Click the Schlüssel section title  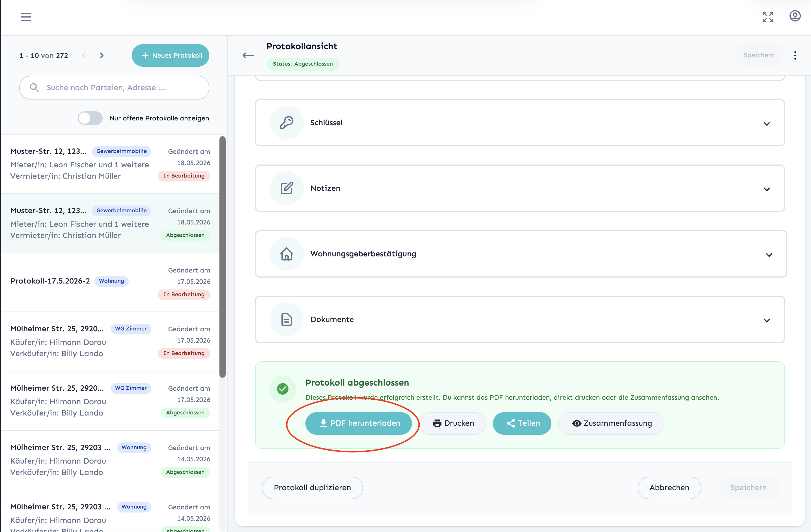(x=326, y=123)
